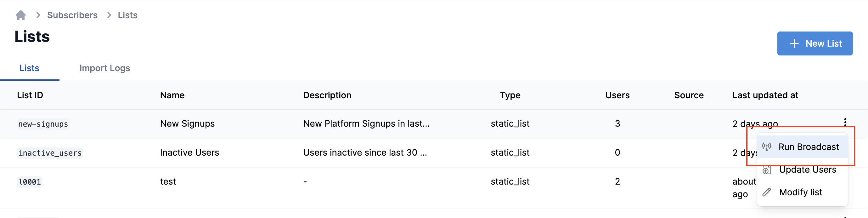Screen dimensions: 868x218
Task: Click the new-signups list ID
Action: [x=43, y=124]
